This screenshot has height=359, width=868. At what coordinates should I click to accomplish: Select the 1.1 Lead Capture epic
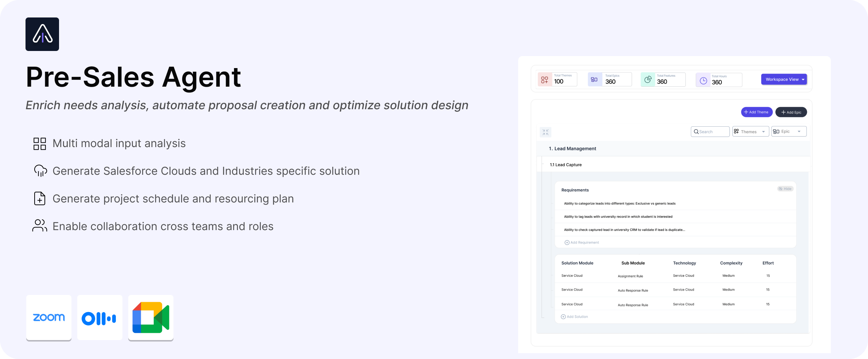click(566, 165)
